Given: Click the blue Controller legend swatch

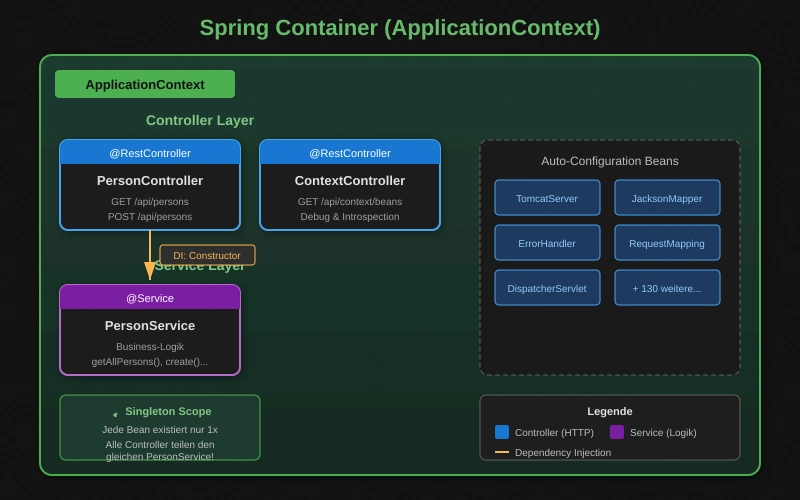Looking at the screenshot, I should (502, 432).
